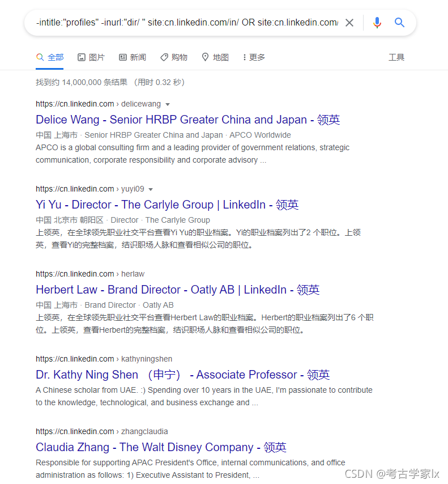Viewport: 448px width, 484px height.
Task: Open the Herbert Law Oatly AB result
Action: tap(177, 290)
